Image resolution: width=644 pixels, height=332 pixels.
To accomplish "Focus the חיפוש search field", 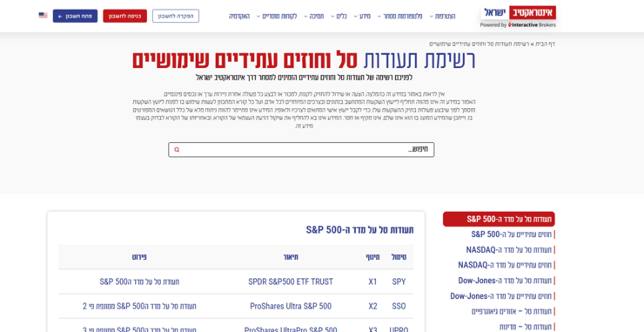I will (x=301, y=150).
